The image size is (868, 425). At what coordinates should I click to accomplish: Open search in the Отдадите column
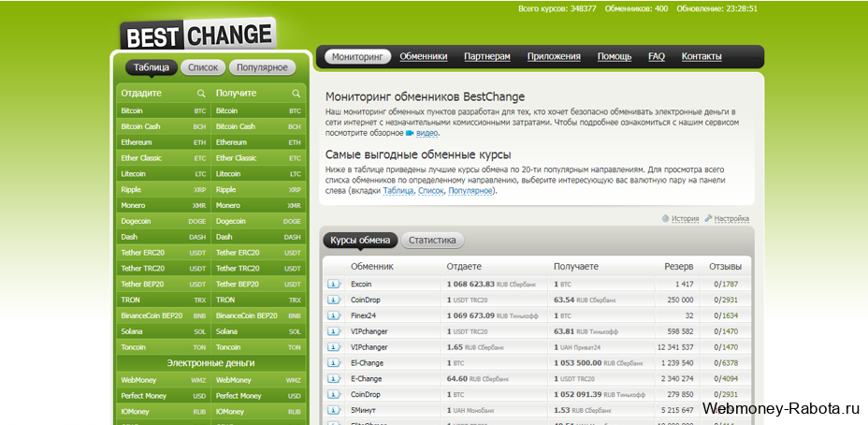pos(201,94)
